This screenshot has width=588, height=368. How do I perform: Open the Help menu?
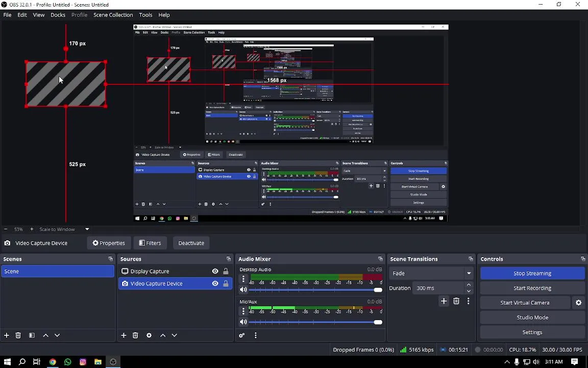point(164,15)
